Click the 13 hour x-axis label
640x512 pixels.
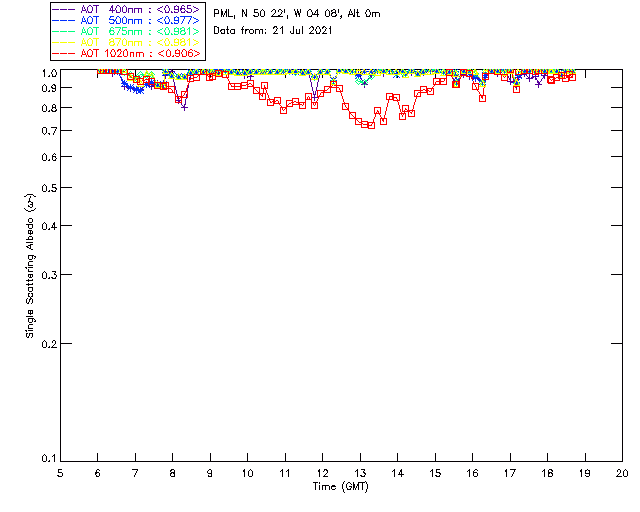(360, 473)
